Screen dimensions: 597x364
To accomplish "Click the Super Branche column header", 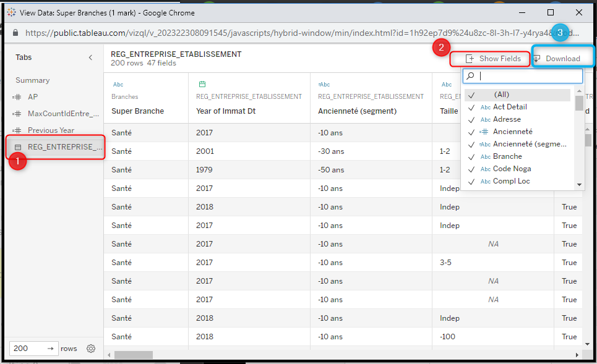I will click(138, 111).
